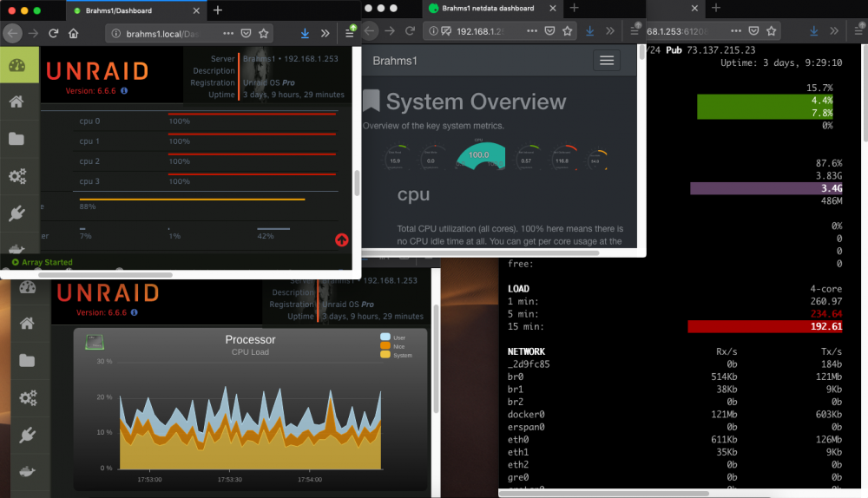Open downloads arrow in netdata browser toolbar
868x498 pixels.
590,31
